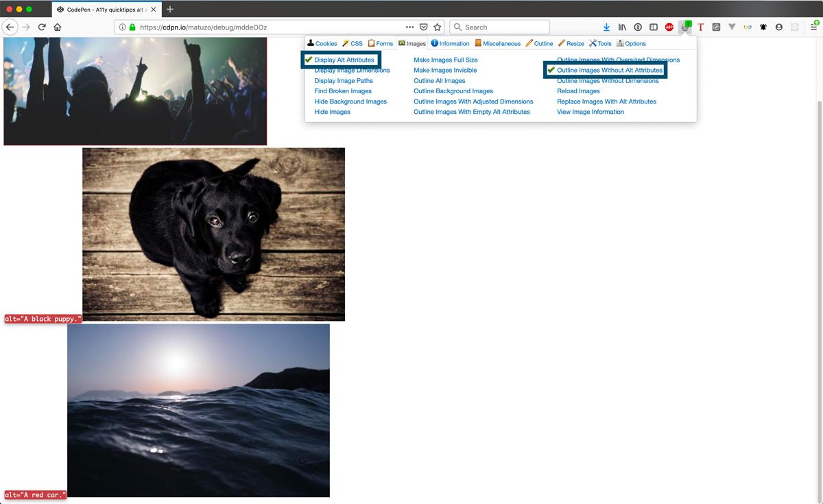Click the colorful glasses extension icon
Image resolution: width=823 pixels, height=504 pixels.
(748, 27)
